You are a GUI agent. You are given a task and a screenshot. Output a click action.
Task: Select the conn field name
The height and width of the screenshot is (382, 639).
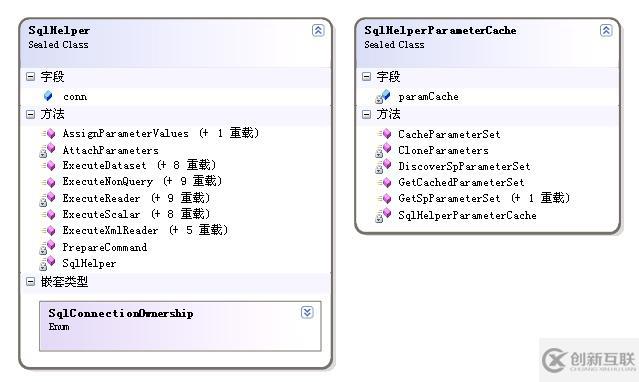point(75,97)
